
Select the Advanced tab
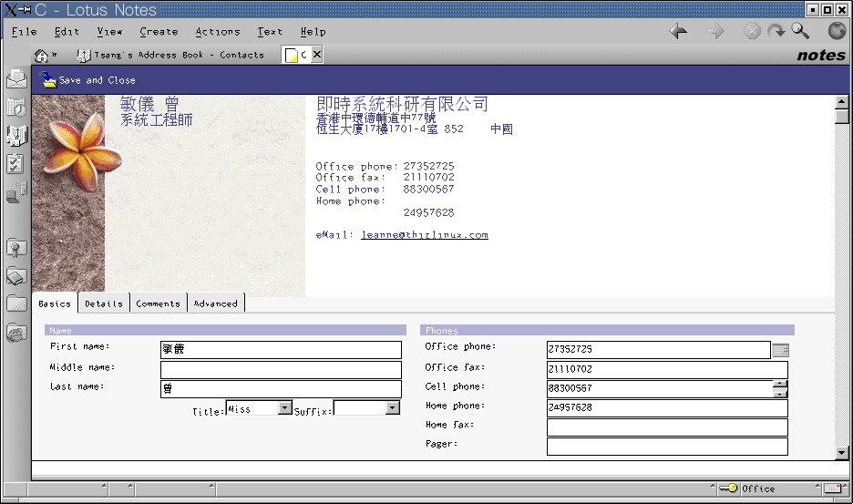[215, 303]
